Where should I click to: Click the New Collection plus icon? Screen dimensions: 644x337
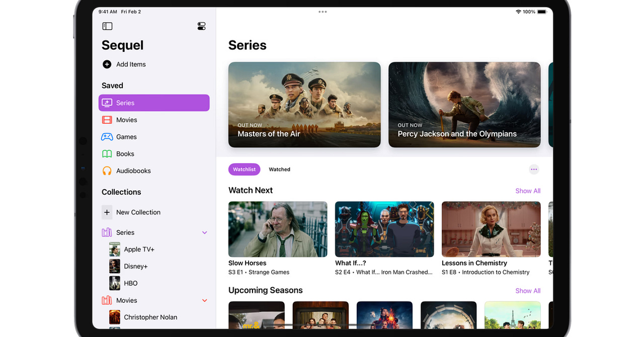pyautogui.click(x=107, y=212)
